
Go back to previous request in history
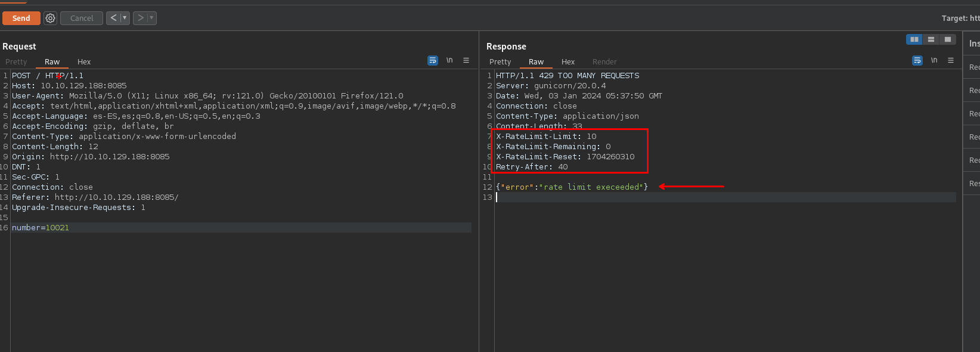click(113, 18)
